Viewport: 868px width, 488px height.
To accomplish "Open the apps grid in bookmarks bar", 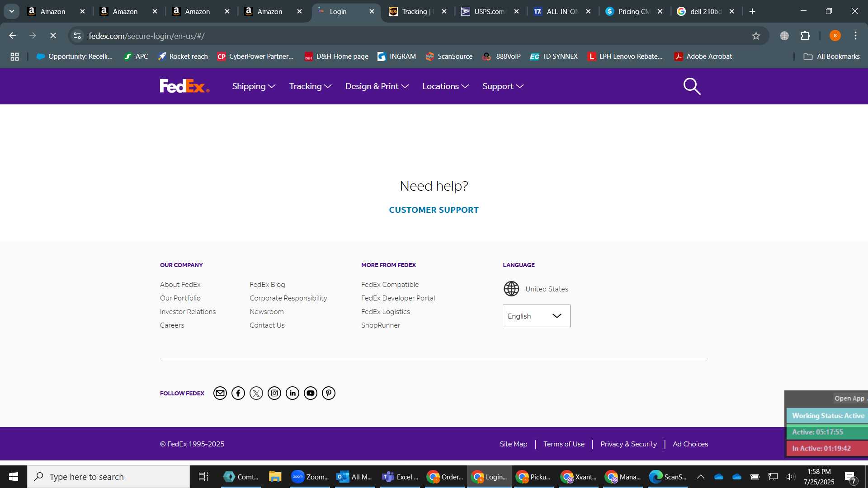I will click(x=14, y=56).
